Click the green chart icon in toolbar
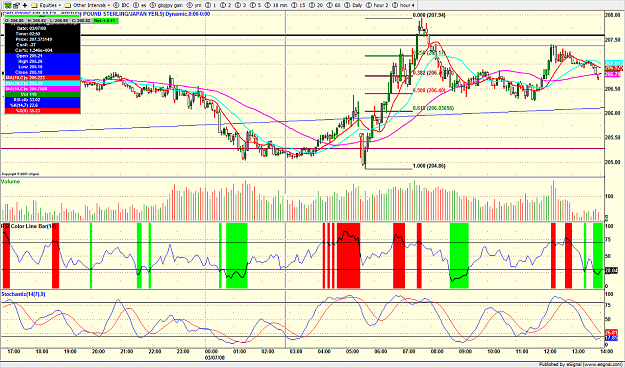This screenshot has height=368, width=625. [x=8, y=5]
